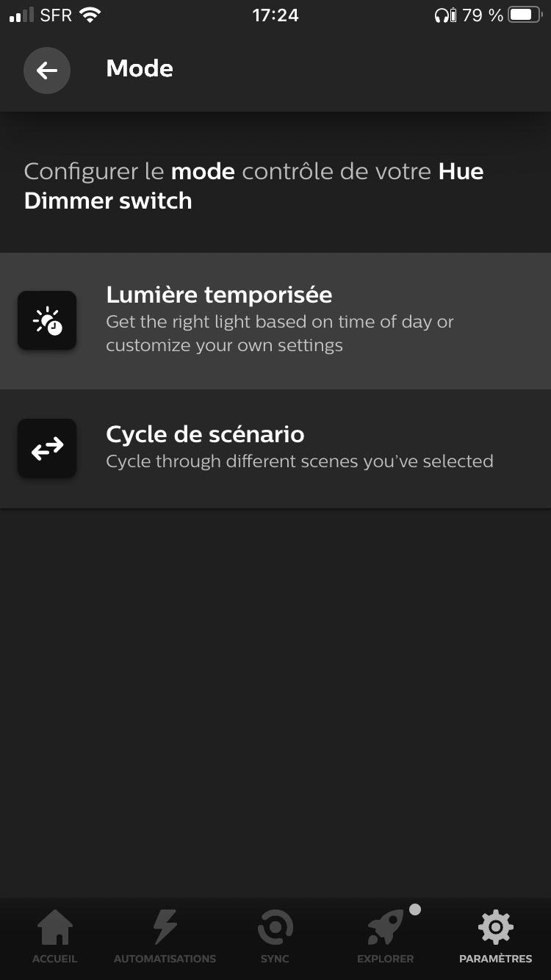Tap the back arrow button
The height and width of the screenshot is (980, 551).
point(47,70)
